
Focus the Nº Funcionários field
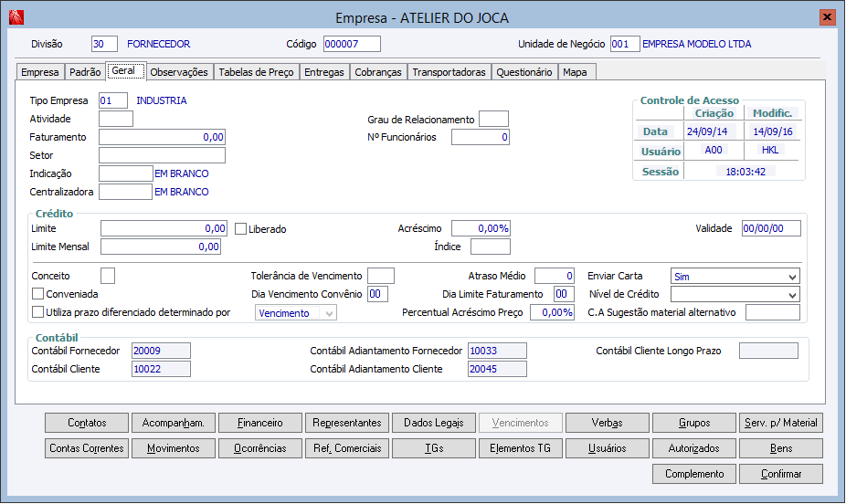point(481,137)
